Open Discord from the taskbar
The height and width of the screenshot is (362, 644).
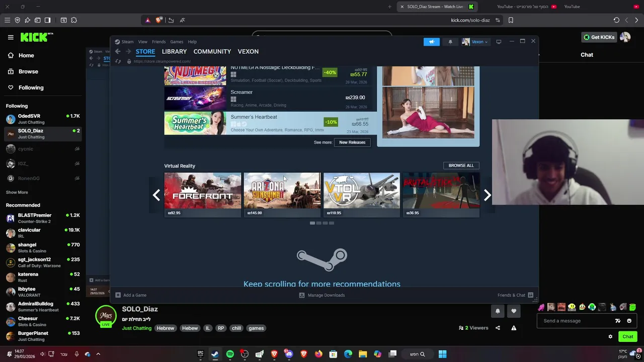coord(289,354)
